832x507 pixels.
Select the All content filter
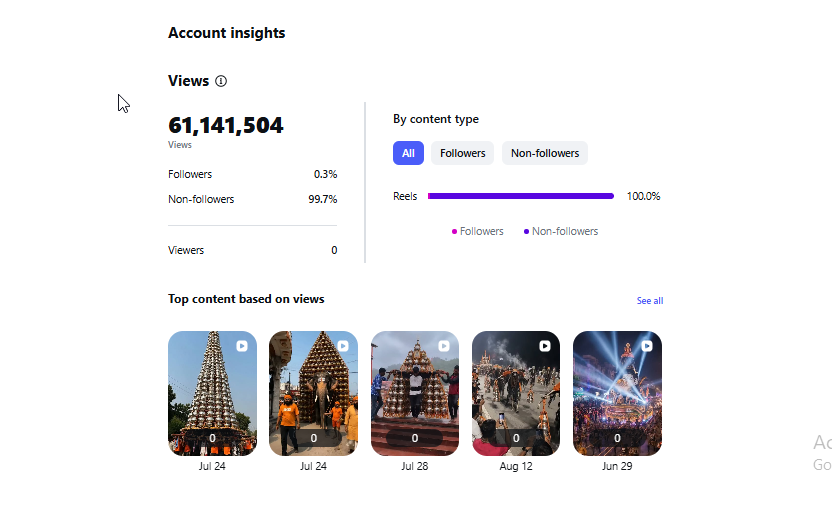408,153
